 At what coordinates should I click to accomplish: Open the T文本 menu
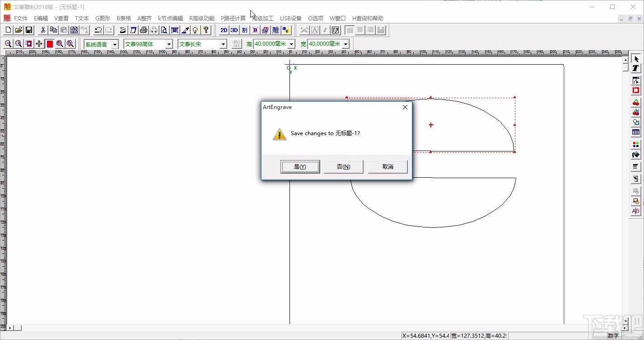[x=82, y=19]
